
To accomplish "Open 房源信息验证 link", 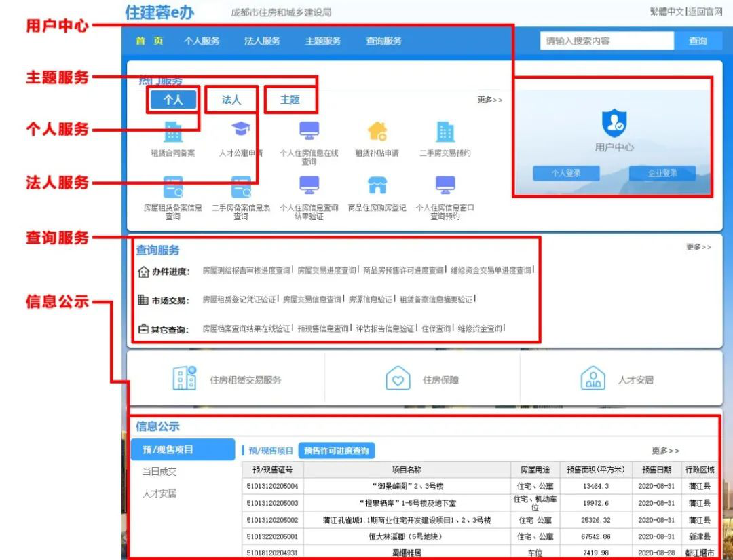I will 371,299.
